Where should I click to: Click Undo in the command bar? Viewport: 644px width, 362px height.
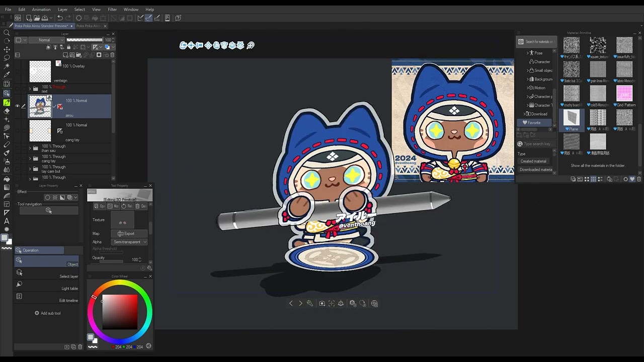[60, 18]
